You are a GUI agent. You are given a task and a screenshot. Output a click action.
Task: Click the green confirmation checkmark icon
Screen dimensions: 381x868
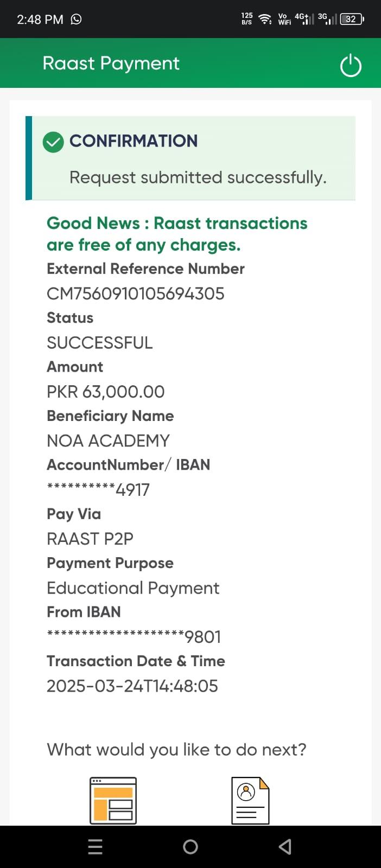click(x=53, y=142)
